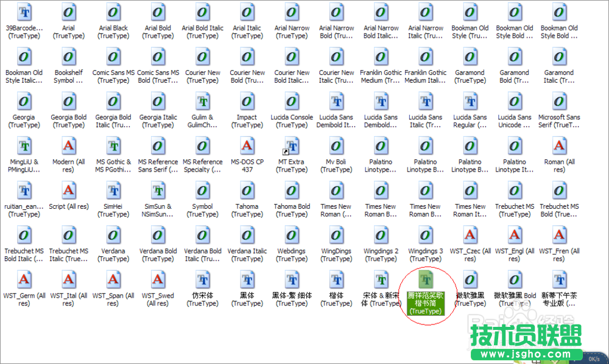
Task: Select the 楷体 TrueType font icon
Action: click(x=336, y=280)
